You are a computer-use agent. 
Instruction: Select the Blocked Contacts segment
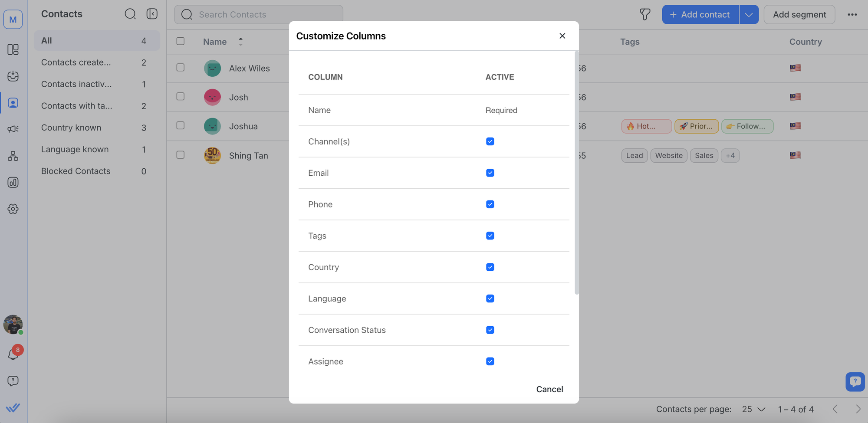point(76,171)
